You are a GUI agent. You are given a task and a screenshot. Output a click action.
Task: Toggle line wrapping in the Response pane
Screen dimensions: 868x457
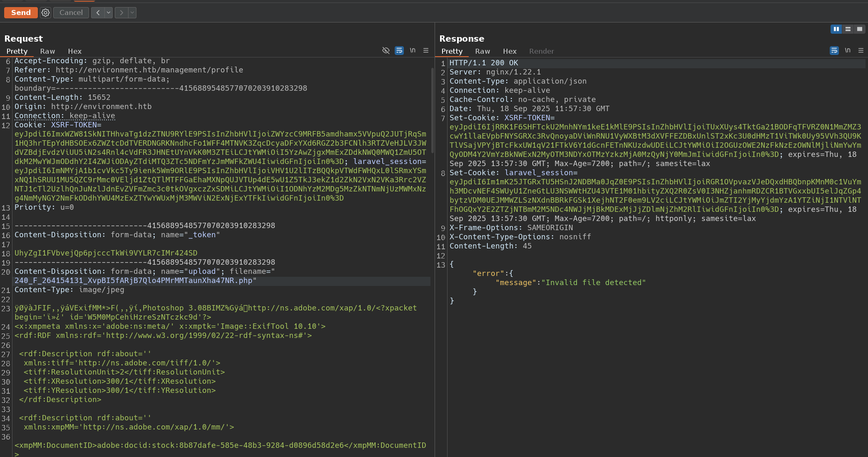(x=834, y=50)
